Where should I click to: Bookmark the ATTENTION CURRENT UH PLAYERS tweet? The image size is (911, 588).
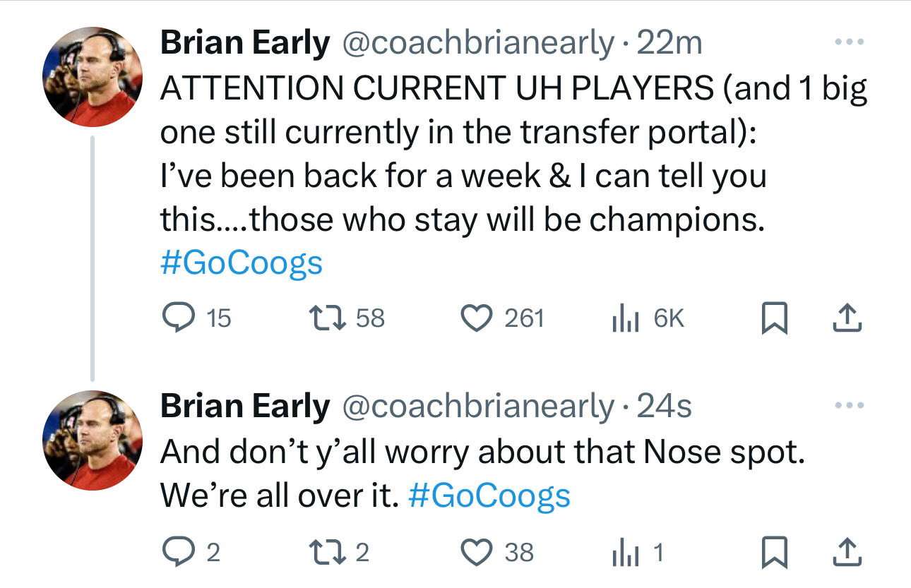click(x=774, y=319)
